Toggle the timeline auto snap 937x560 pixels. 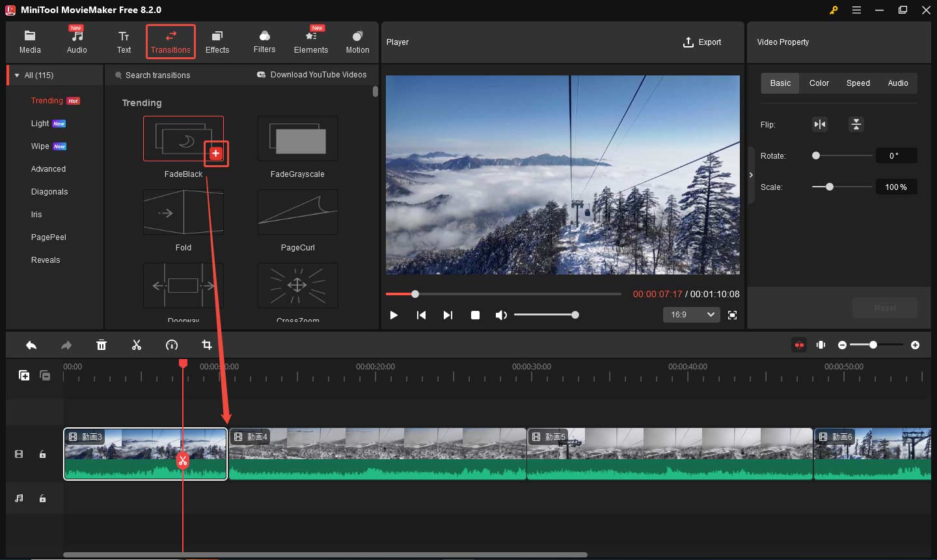(799, 345)
